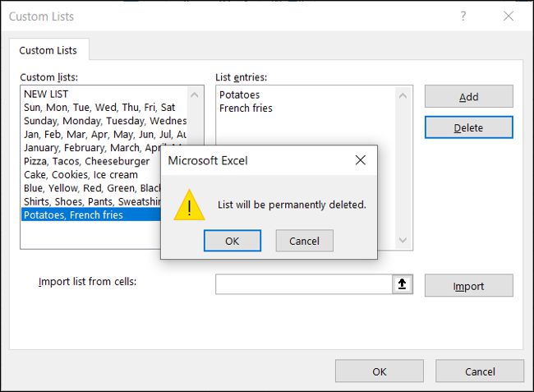Select the Cake, Cookies, Ice cream list

(81, 174)
